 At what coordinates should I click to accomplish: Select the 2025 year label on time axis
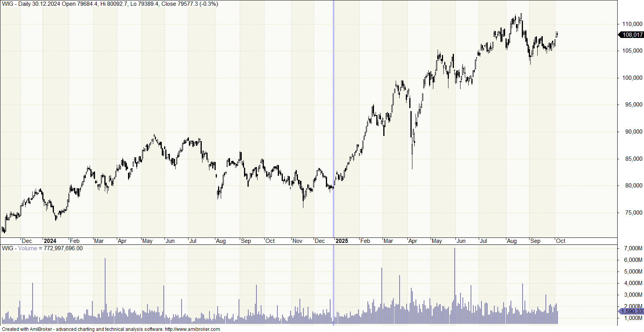(341, 241)
